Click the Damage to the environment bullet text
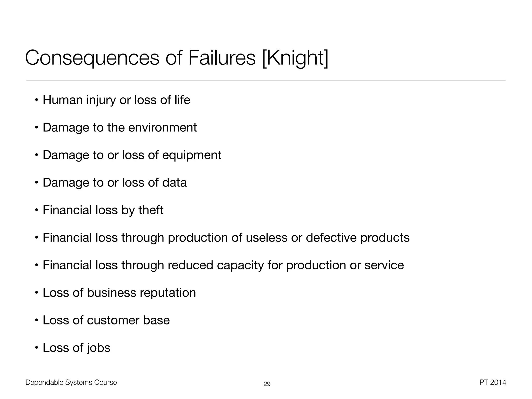This screenshot has width=532, height=399. pos(119,128)
